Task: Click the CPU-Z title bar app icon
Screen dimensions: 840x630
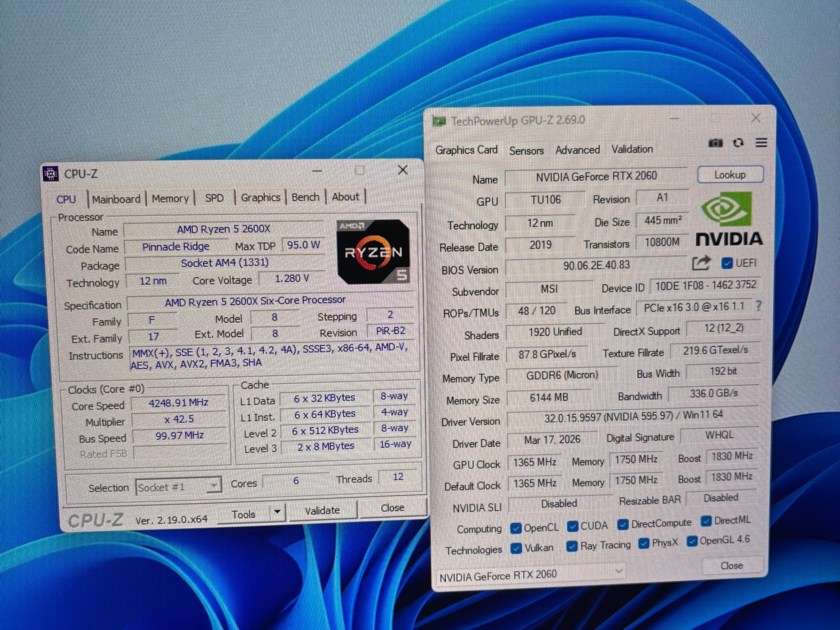Action: tap(51, 174)
